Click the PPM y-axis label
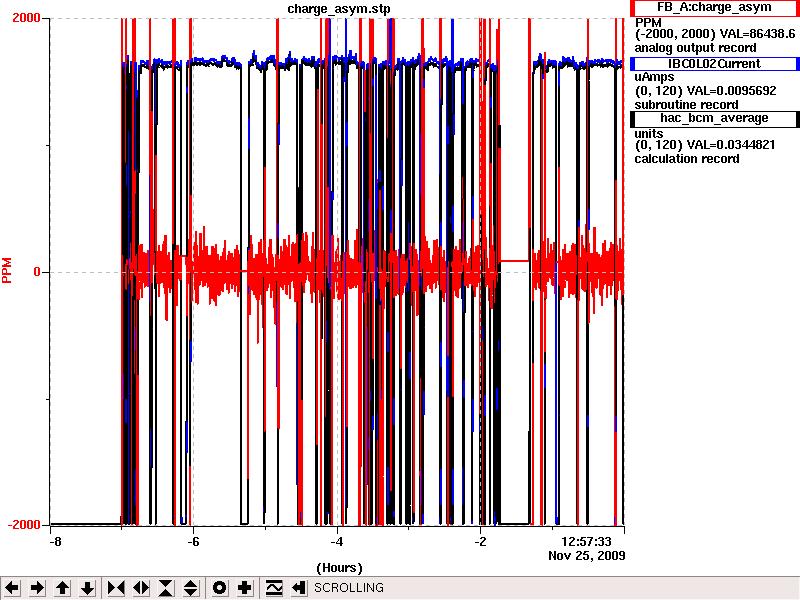The image size is (800, 600). click(7, 270)
